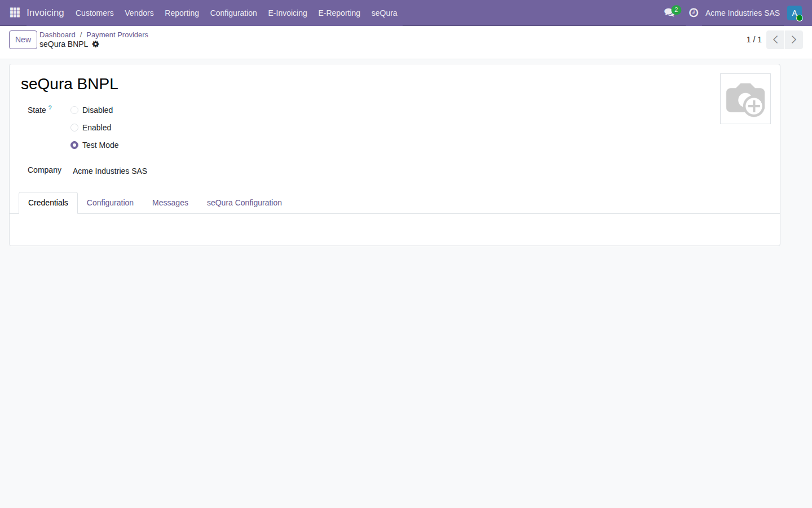Select the Disabled state radio button
This screenshot has width=812, height=508.
(x=74, y=110)
